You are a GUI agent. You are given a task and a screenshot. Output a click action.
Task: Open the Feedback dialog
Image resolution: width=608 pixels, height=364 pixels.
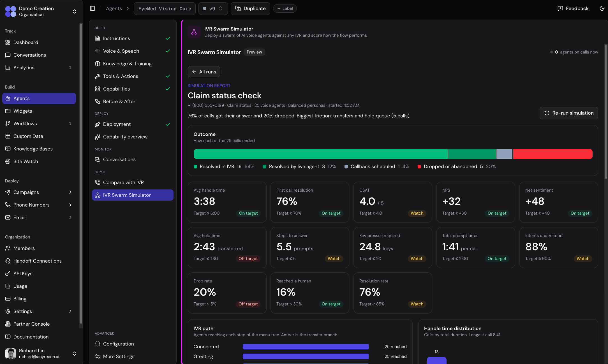coord(573,8)
